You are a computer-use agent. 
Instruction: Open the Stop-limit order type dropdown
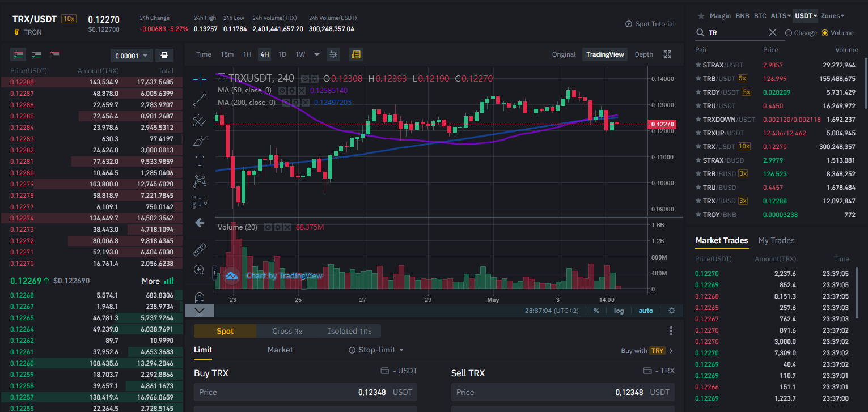coord(376,350)
